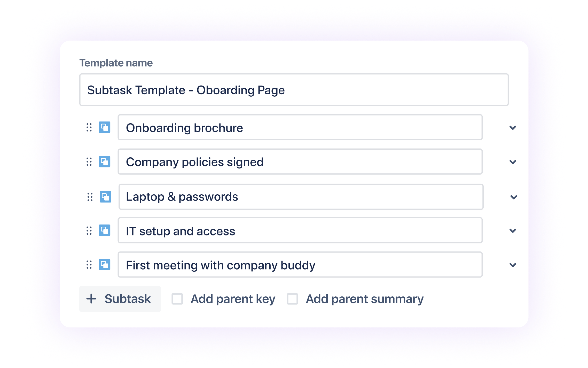Click the subtask icon for Company policies signed
Image resolution: width=588 pixels, height=368 pixels.
click(x=105, y=162)
